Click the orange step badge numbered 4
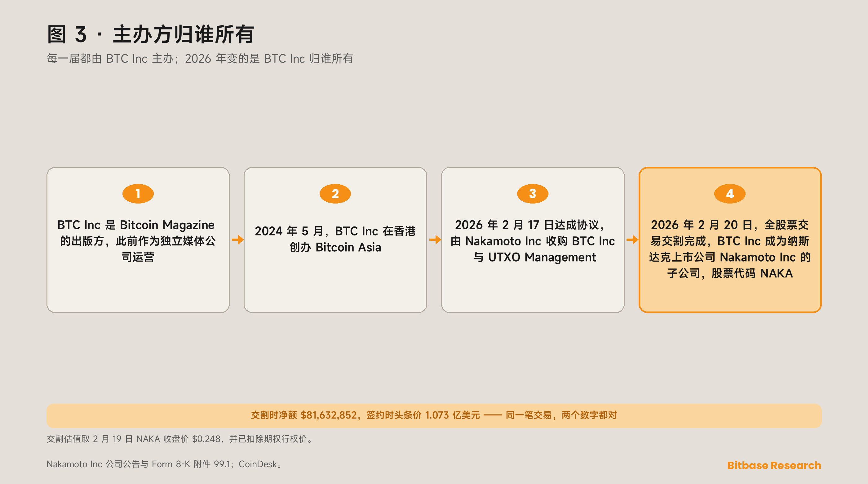The width and height of the screenshot is (868, 484). tap(729, 194)
